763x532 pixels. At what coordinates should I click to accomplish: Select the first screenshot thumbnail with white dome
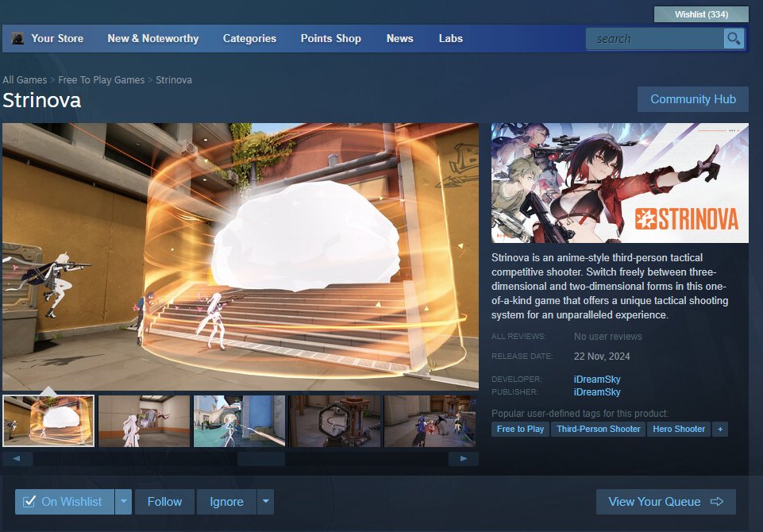(x=48, y=421)
